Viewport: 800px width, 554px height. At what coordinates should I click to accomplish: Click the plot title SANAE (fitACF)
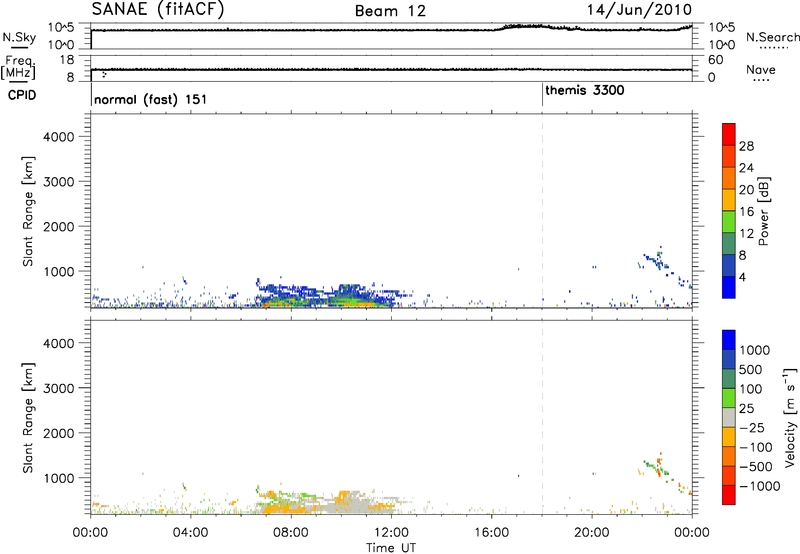pyautogui.click(x=158, y=10)
